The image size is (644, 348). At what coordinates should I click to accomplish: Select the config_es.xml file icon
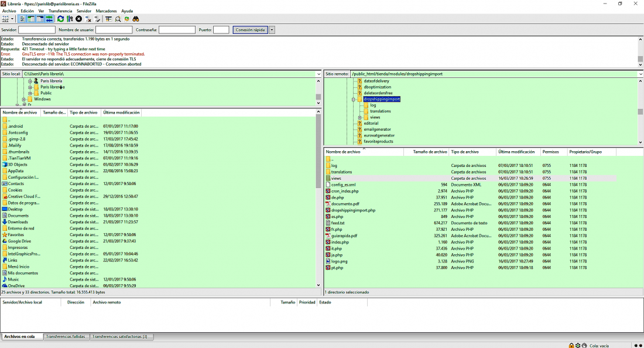[328, 185]
